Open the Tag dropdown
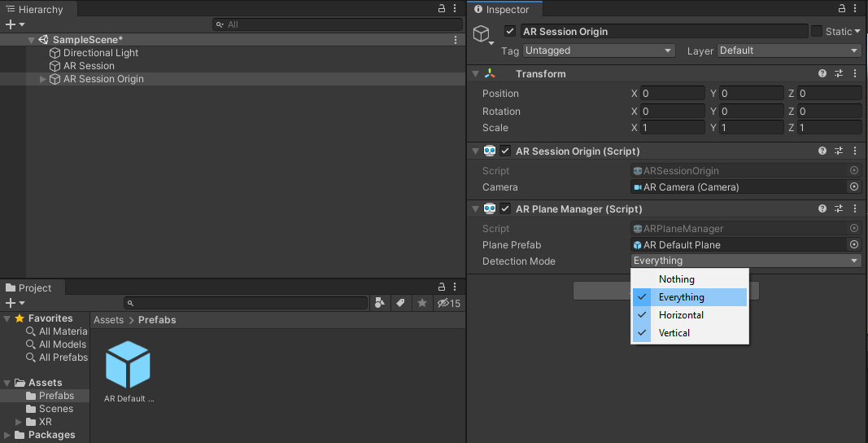Image resolution: width=868 pixels, height=443 pixels. click(x=599, y=50)
